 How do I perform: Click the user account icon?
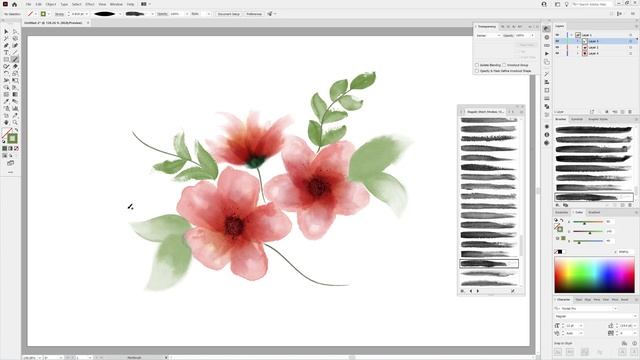pos(544,4)
